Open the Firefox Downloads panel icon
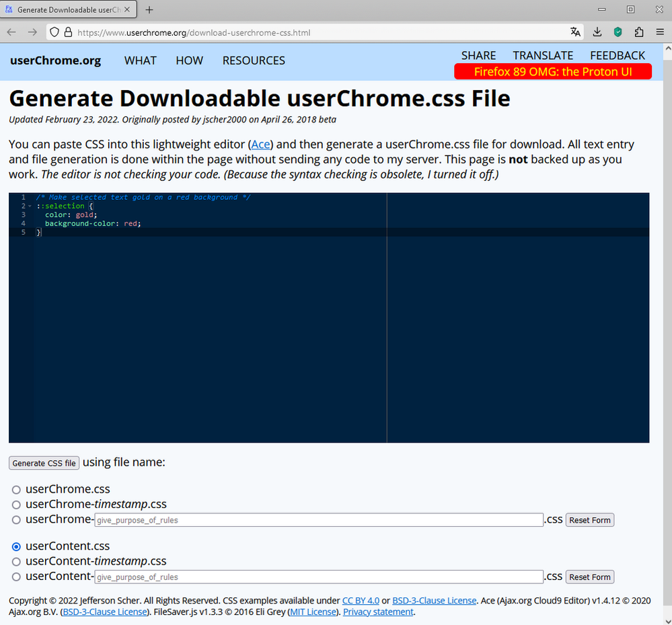Screen dimensions: 672x625 tap(597, 32)
